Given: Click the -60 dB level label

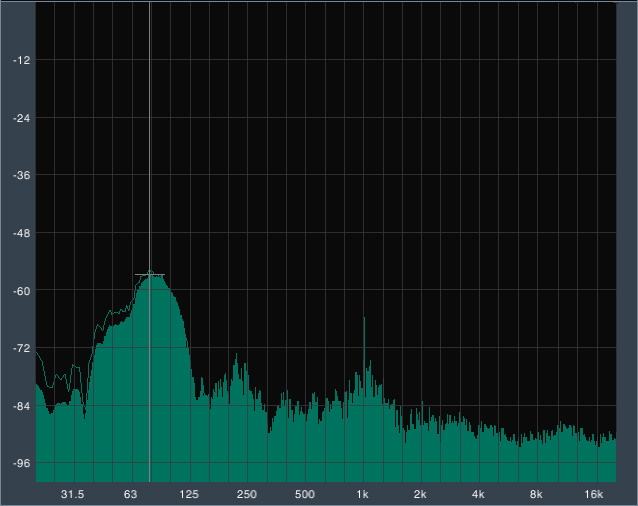Looking at the screenshot, I should click(22, 291).
